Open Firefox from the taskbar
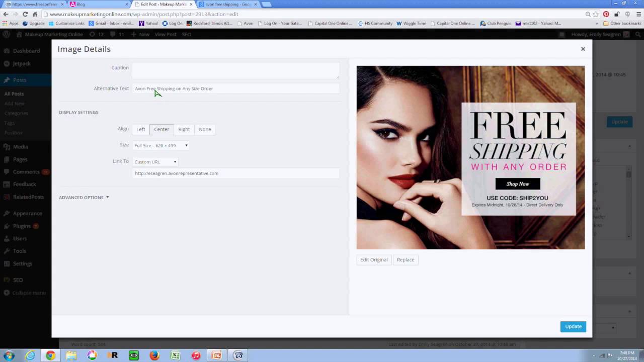 154,355
